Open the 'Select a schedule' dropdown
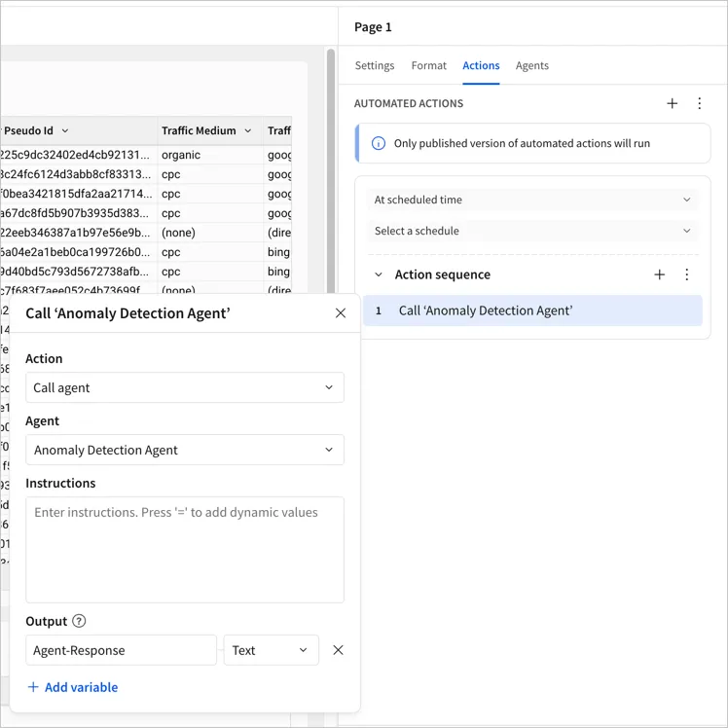 532,231
